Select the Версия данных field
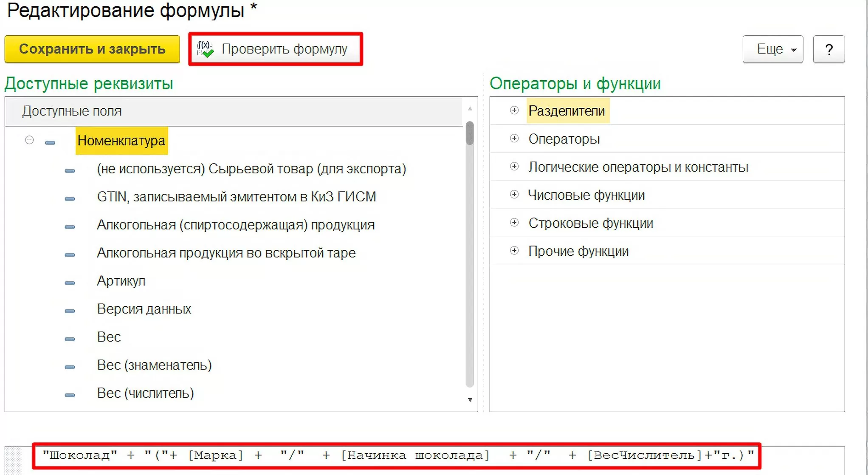Screen dimensions: 868x475 click(144, 309)
